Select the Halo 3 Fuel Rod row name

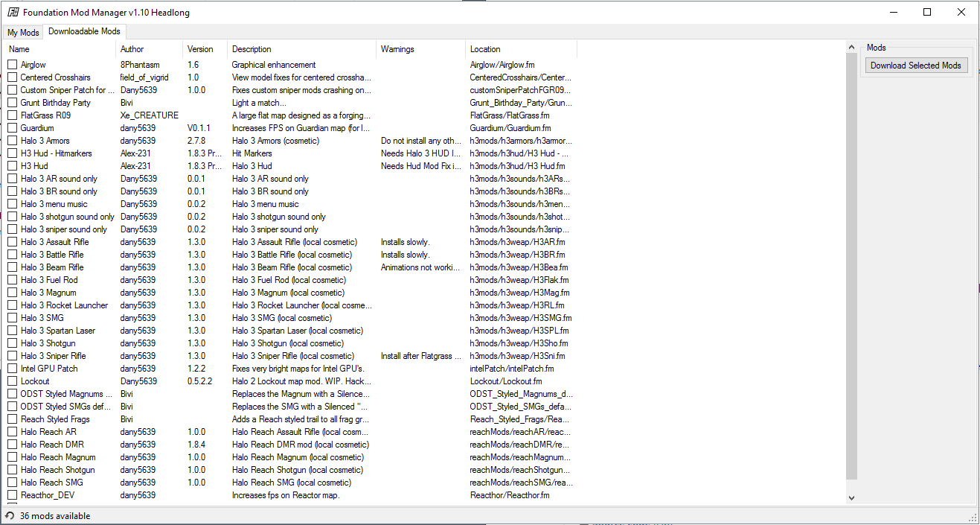pos(49,280)
